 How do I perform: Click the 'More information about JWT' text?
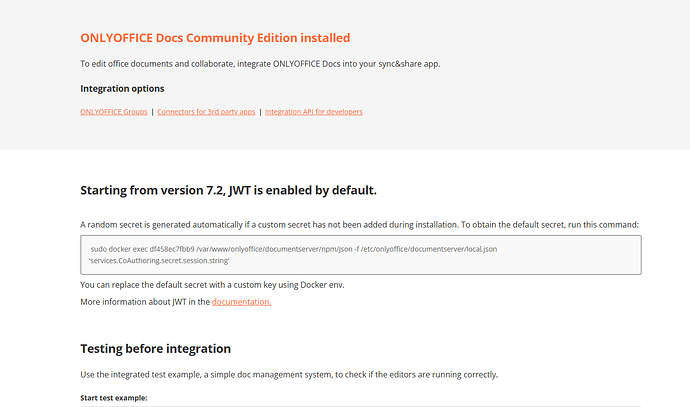click(144, 301)
